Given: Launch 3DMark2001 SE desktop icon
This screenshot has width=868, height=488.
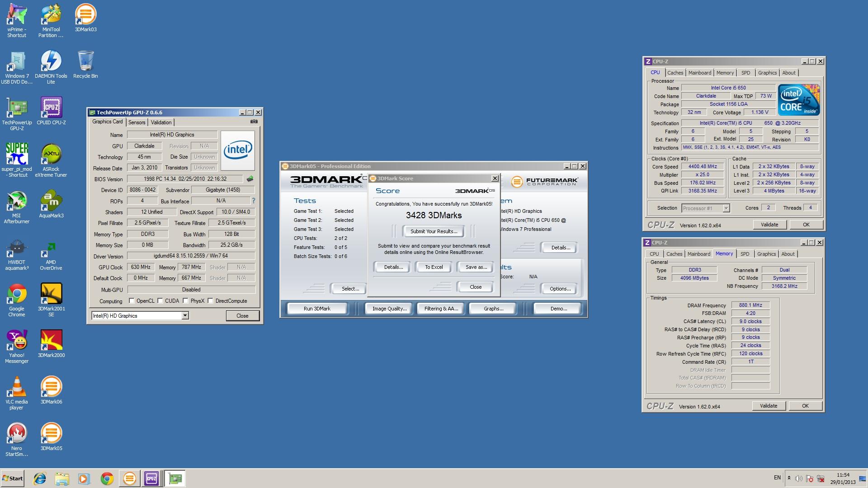Looking at the screenshot, I should 51,300.
